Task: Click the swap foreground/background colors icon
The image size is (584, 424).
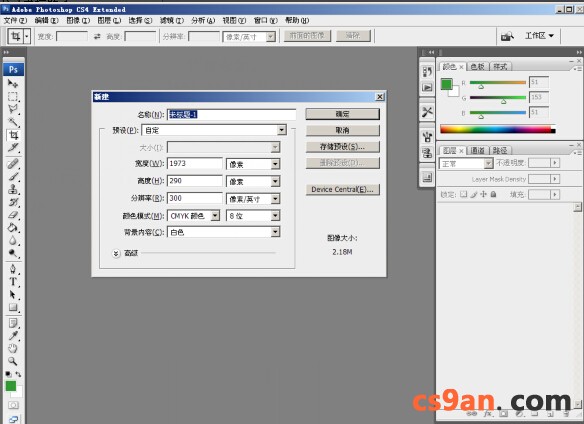Action: pyautogui.click(x=18, y=374)
